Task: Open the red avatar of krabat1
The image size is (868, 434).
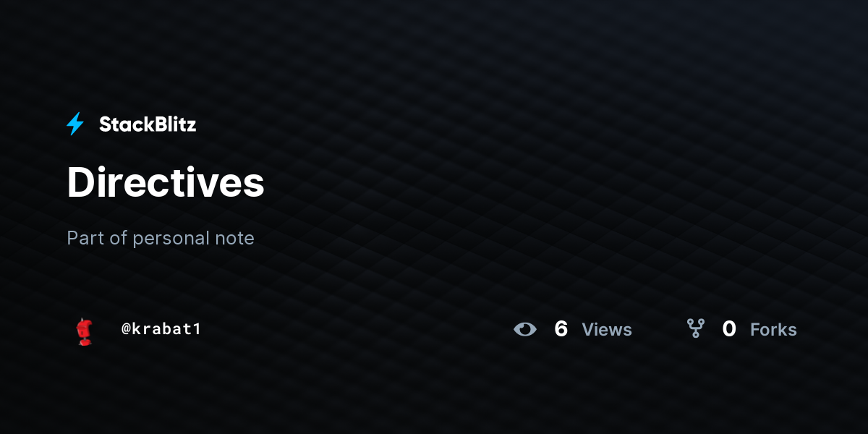Action: 84,331
